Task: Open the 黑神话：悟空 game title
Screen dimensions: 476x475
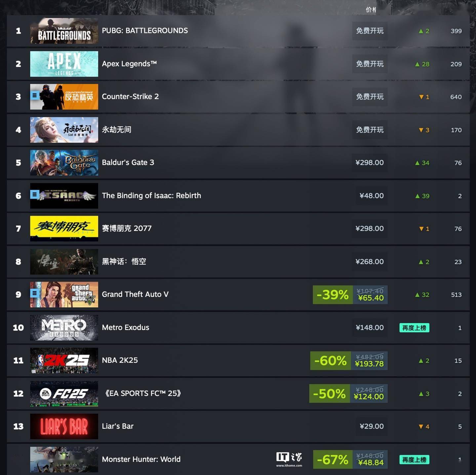Action: tap(124, 262)
